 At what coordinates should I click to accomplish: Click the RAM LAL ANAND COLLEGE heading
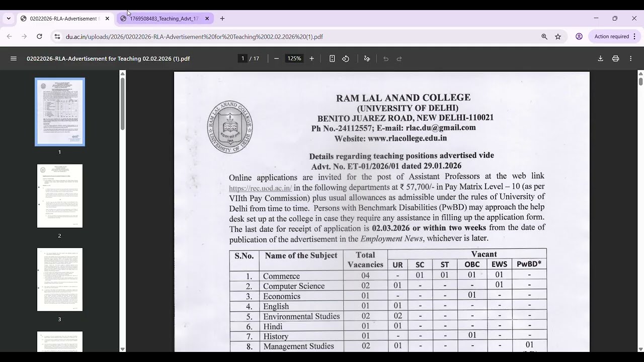[x=403, y=98]
